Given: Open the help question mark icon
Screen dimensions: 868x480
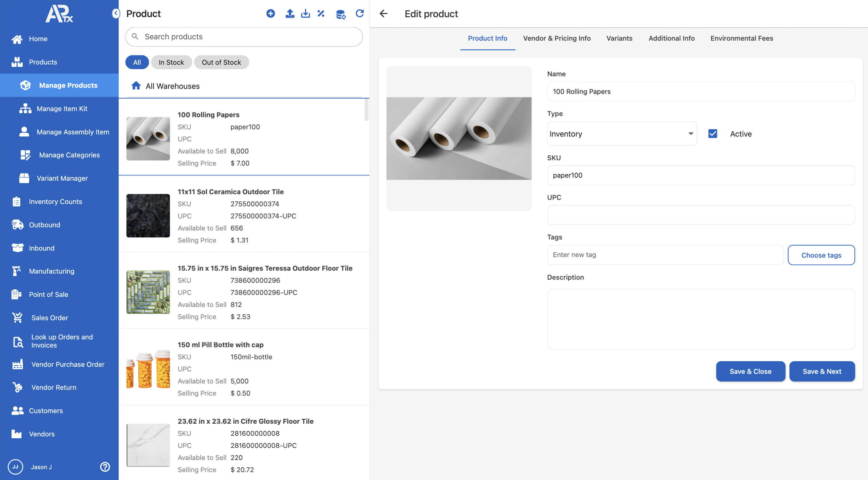Looking at the screenshot, I should (105, 466).
